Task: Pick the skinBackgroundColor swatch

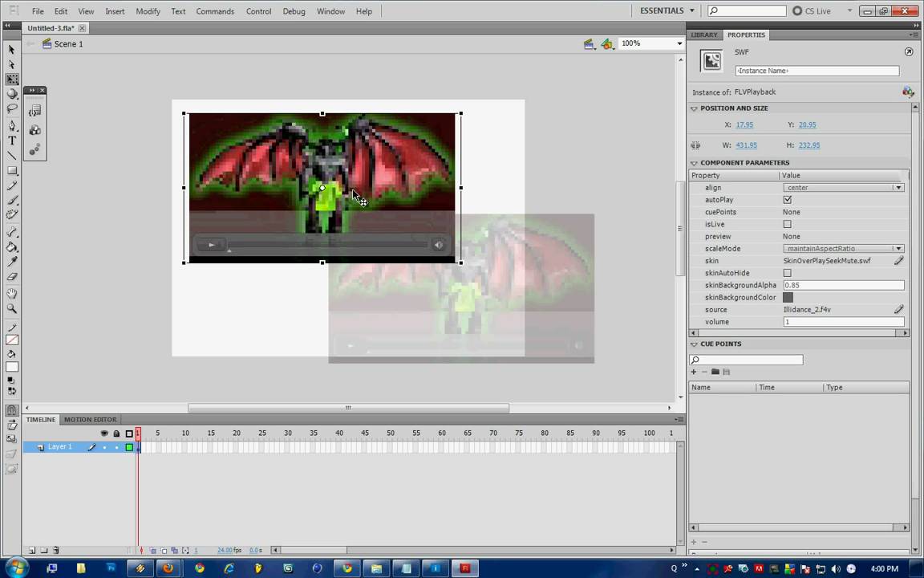Action: pyautogui.click(x=788, y=297)
